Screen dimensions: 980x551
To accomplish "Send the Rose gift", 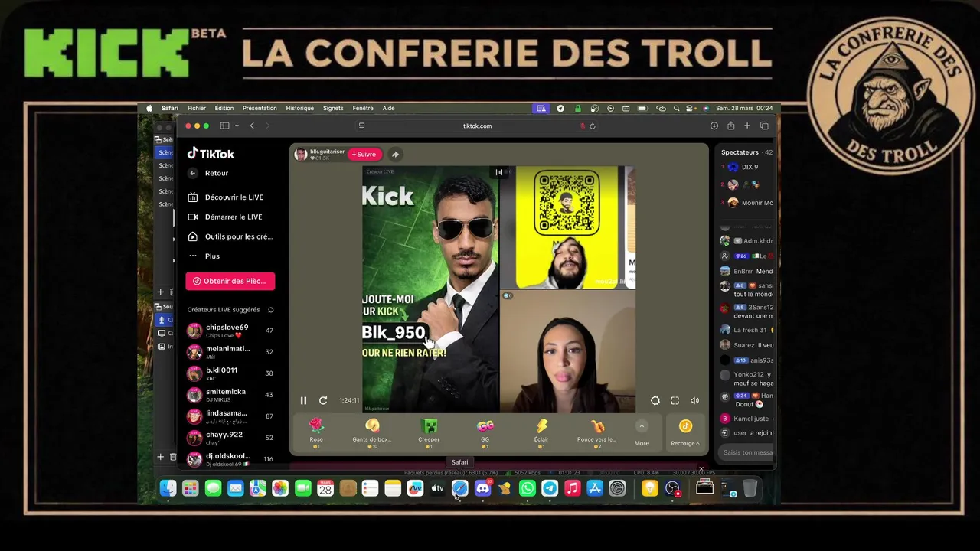I will click(316, 432).
